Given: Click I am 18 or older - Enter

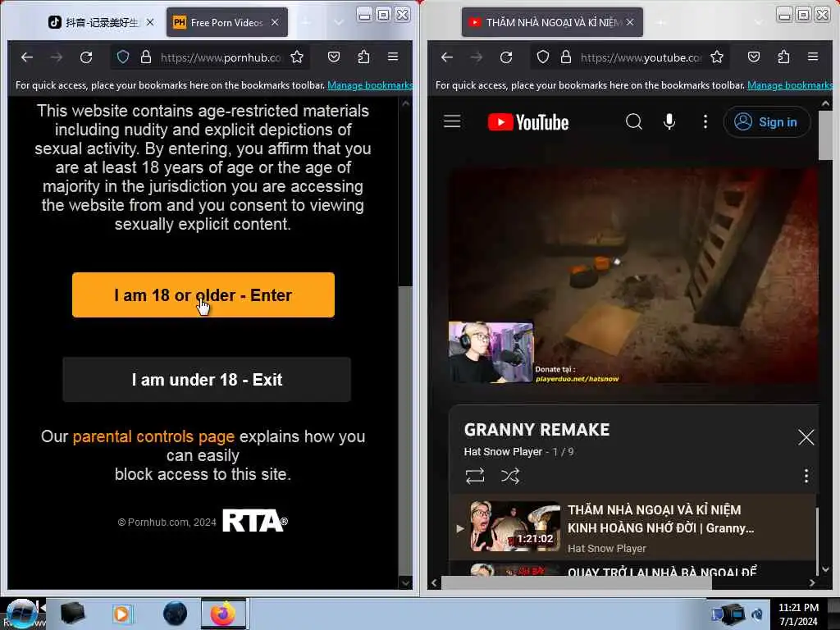Looking at the screenshot, I should [203, 294].
